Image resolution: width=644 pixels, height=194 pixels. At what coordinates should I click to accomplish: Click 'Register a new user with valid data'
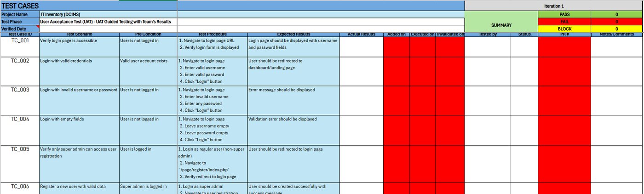point(79,188)
